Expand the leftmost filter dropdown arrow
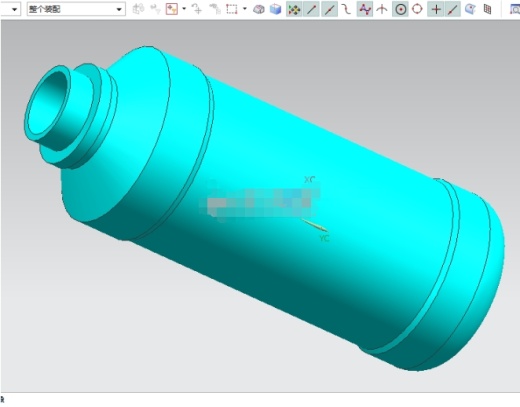The image size is (520, 407). pyautogui.click(x=14, y=9)
